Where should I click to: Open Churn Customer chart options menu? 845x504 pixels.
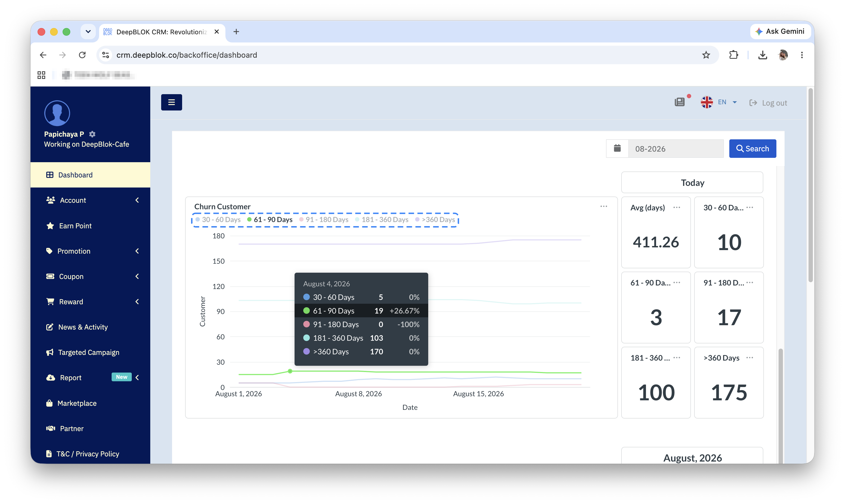point(604,207)
